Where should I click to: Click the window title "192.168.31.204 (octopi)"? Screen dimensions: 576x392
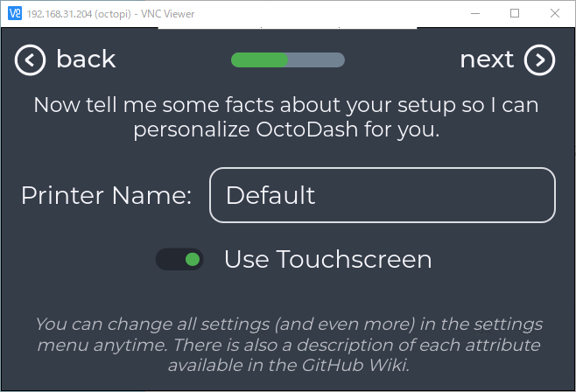coord(79,14)
